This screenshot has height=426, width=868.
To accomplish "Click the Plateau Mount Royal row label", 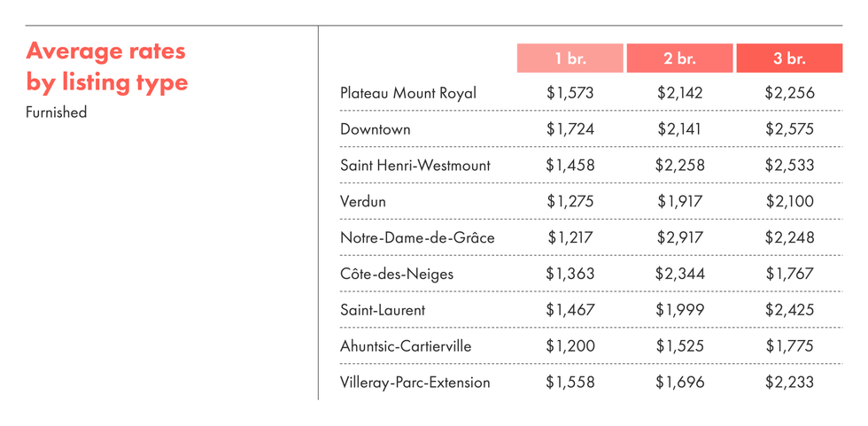I will click(408, 93).
